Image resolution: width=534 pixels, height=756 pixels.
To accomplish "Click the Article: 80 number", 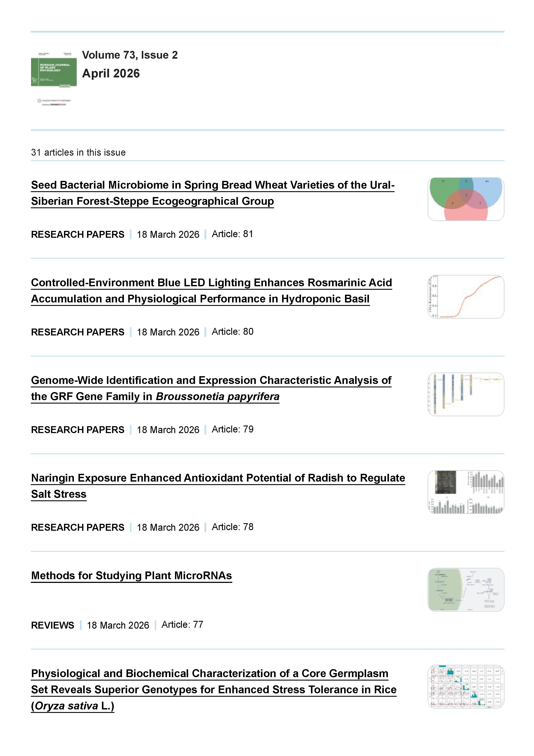I will click(x=233, y=332).
